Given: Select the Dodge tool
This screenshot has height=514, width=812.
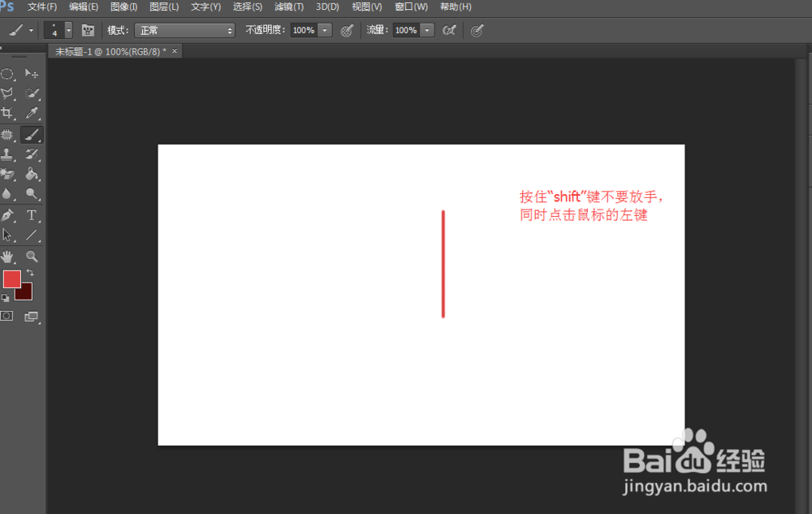Looking at the screenshot, I should pyautogui.click(x=32, y=193).
